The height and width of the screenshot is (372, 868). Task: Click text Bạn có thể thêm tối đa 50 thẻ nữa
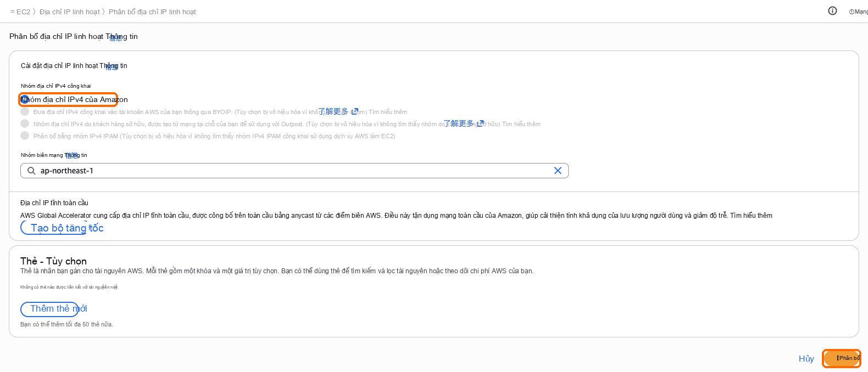click(66, 324)
